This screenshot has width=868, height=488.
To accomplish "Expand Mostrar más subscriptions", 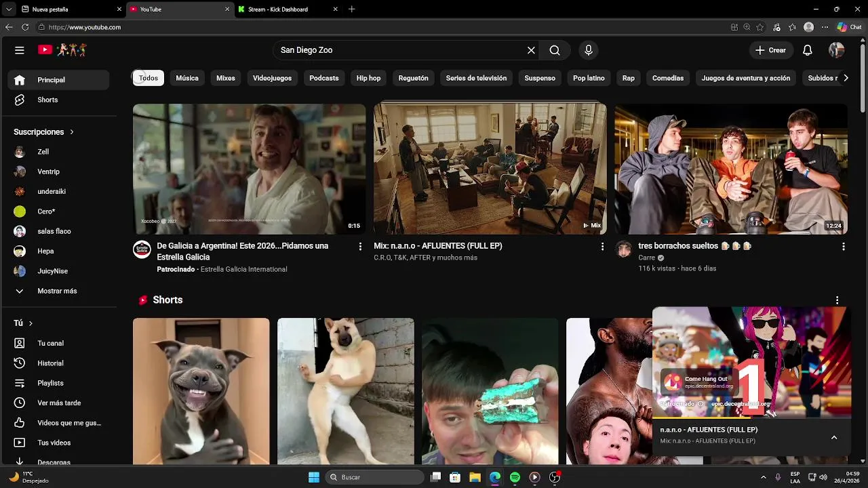I will [x=58, y=291].
